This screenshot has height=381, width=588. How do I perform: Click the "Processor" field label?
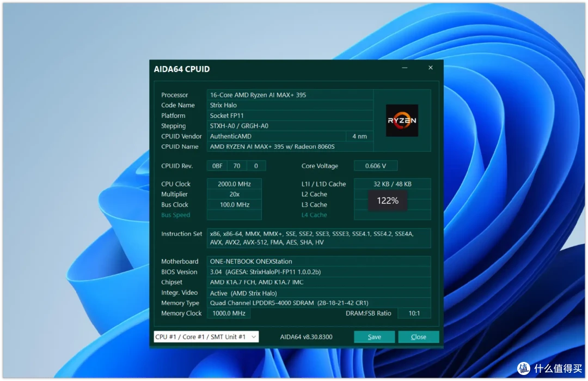coord(174,95)
